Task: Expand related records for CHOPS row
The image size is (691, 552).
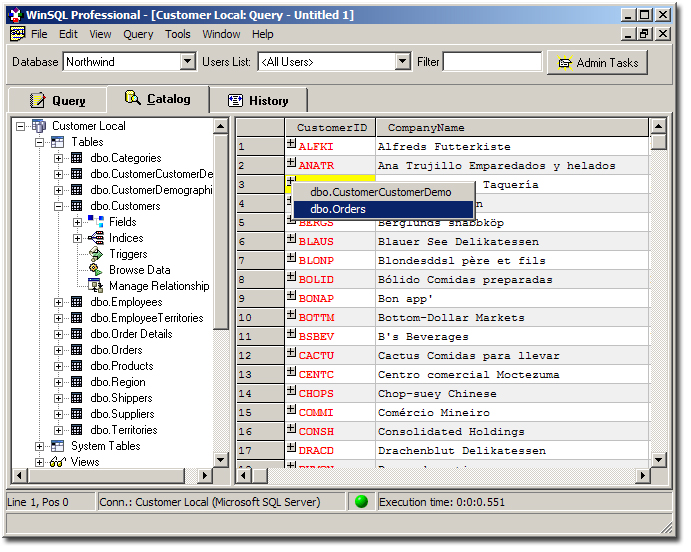Action: pyautogui.click(x=291, y=390)
